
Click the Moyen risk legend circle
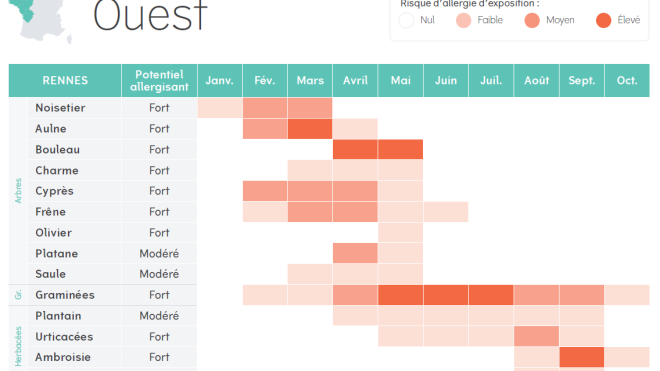(532, 20)
